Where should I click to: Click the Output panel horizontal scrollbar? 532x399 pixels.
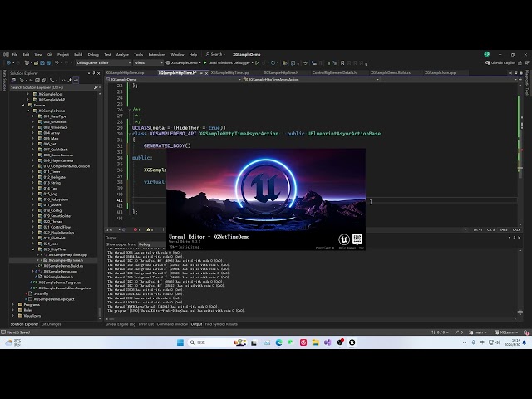(x=311, y=319)
